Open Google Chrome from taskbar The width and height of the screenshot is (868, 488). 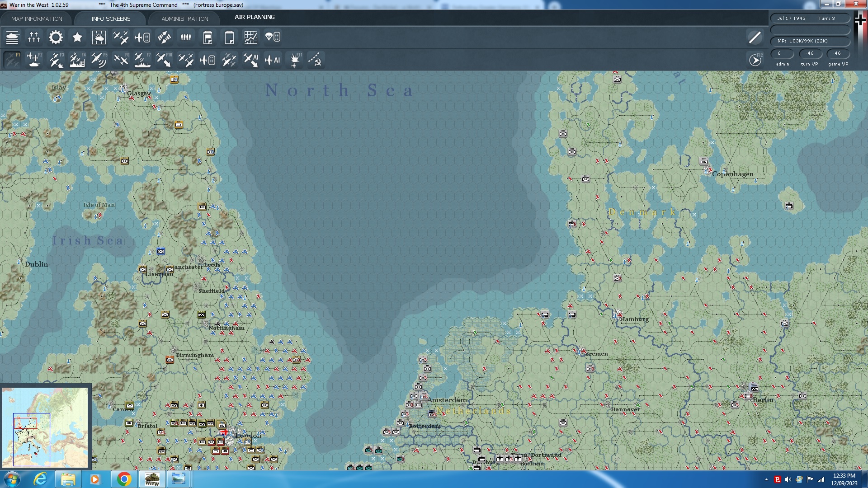tap(124, 479)
